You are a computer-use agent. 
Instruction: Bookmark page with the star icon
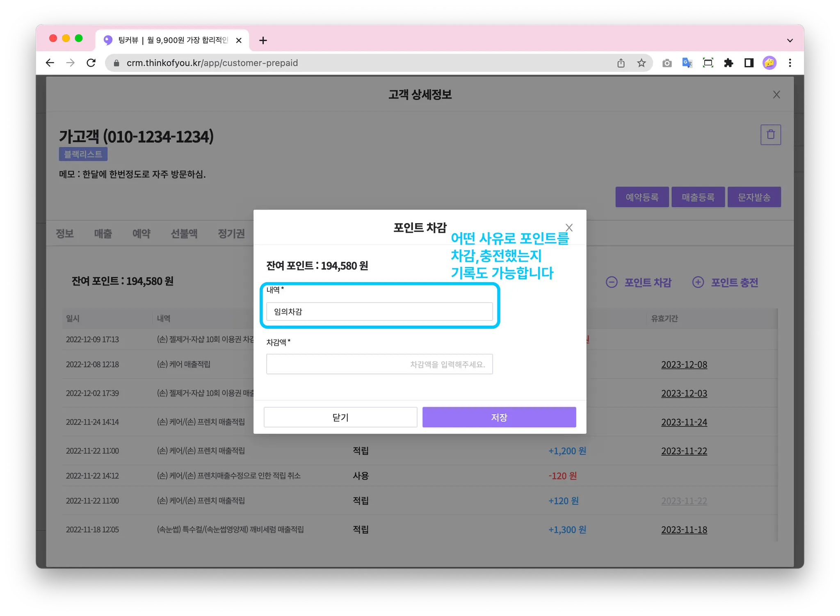[x=641, y=63]
